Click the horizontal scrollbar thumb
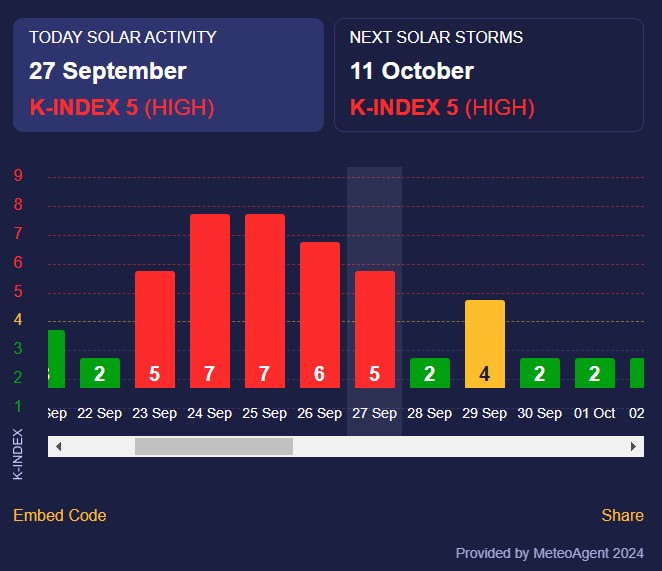This screenshot has height=571, width=662. tap(213, 446)
